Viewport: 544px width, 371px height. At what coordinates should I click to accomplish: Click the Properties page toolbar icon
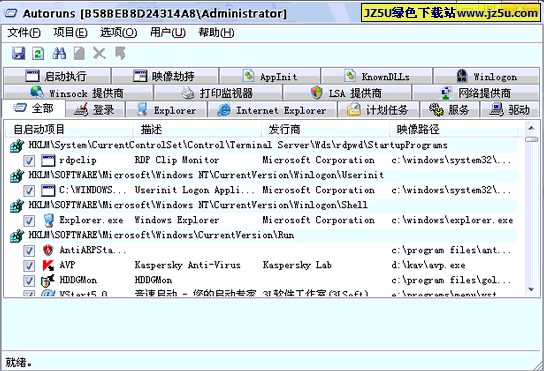pyautogui.click(x=79, y=53)
